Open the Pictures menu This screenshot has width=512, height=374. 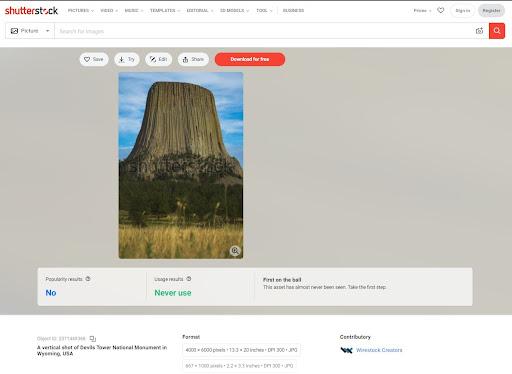81,11
